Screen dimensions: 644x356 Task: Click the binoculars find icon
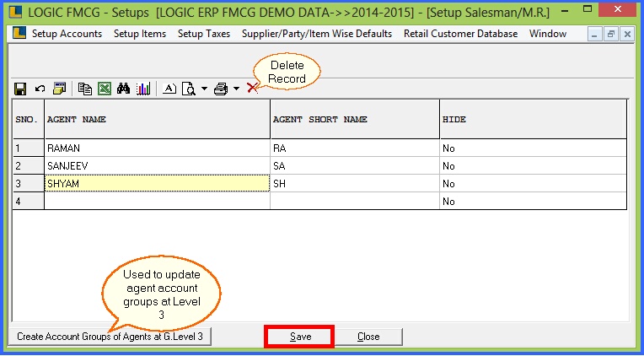(124, 88)
